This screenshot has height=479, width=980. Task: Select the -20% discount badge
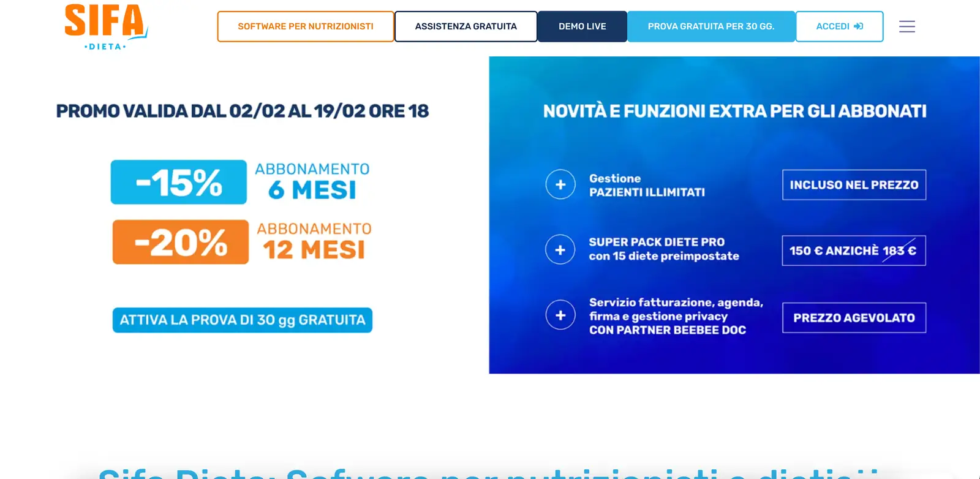pos(180,242)
